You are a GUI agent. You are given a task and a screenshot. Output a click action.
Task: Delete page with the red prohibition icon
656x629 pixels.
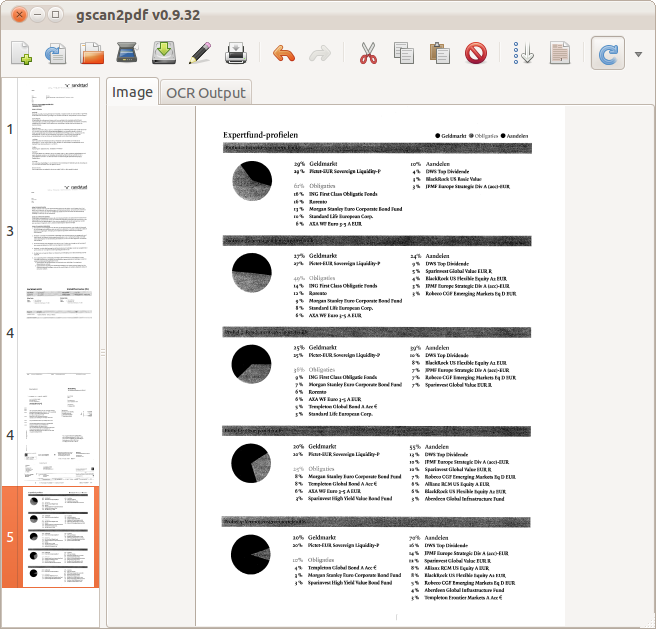(x=476, y=53)
